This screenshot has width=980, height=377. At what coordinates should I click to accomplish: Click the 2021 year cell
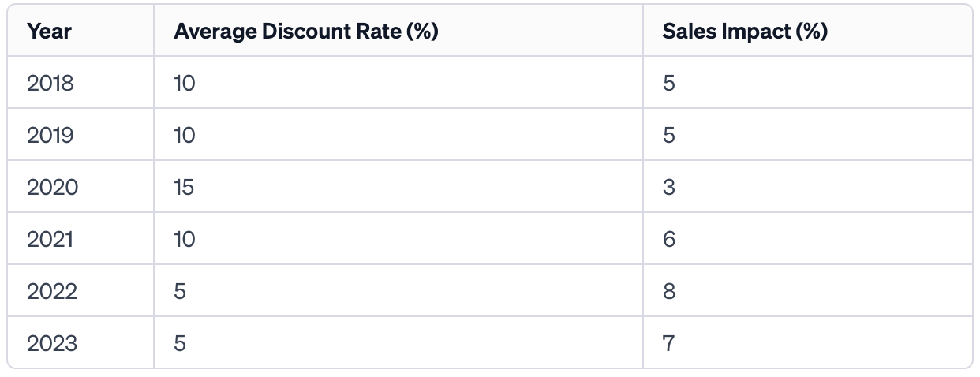pyautogui.click(x=50, y=239)
